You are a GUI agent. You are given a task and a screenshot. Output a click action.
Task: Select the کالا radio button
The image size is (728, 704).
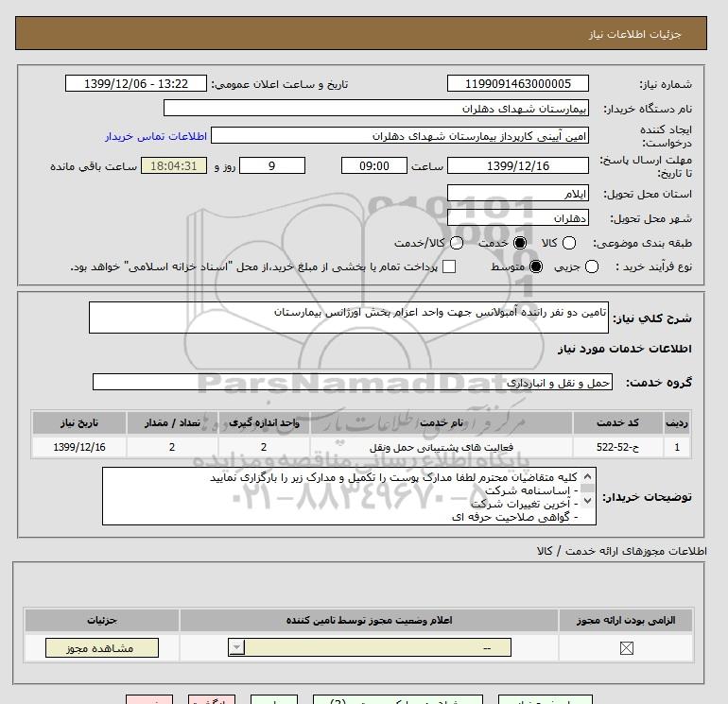pos(569,243)
